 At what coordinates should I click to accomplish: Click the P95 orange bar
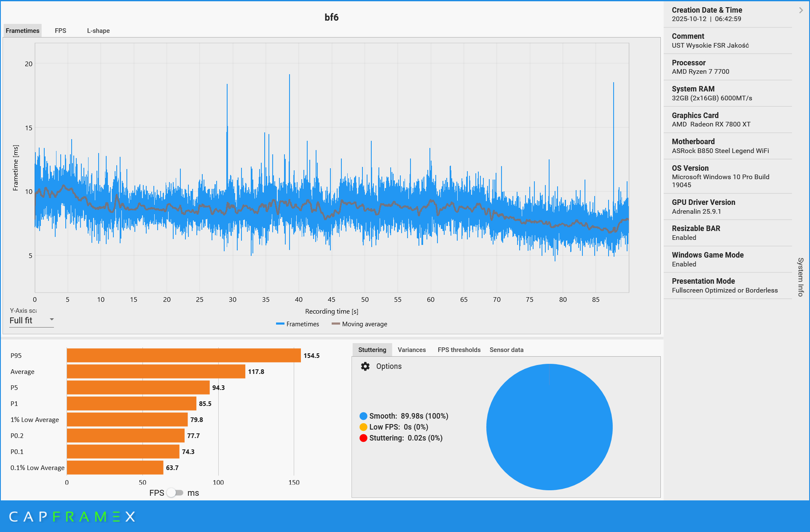(184, 355)
